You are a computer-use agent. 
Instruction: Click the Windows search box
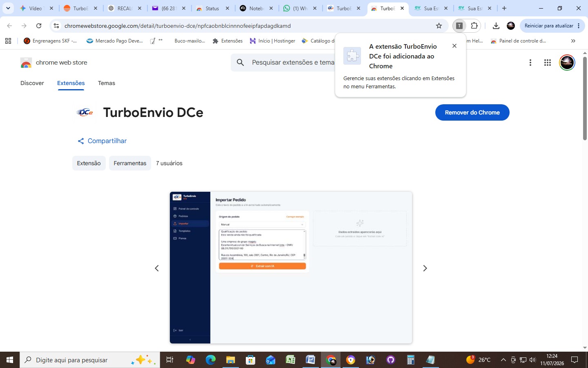point(90,360)
